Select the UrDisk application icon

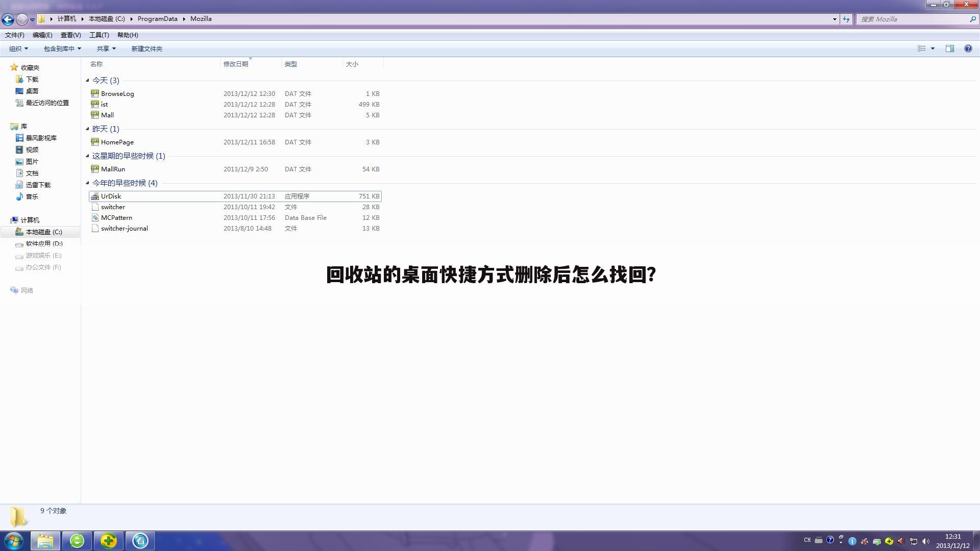pyautogui.click(x=95, y=196)
